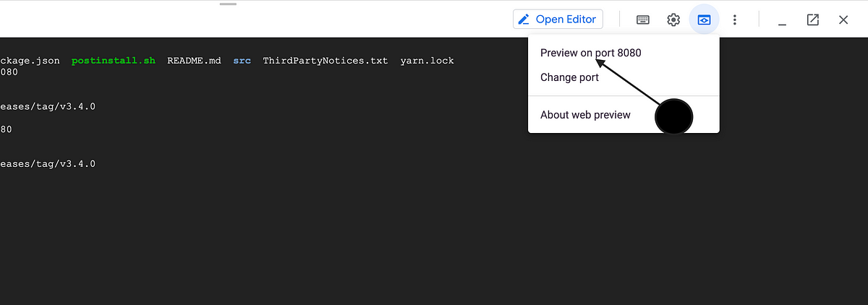This screenshot has width=868, height=305.
Task: Click the blue src directory name
Action: tap(242, 61)
